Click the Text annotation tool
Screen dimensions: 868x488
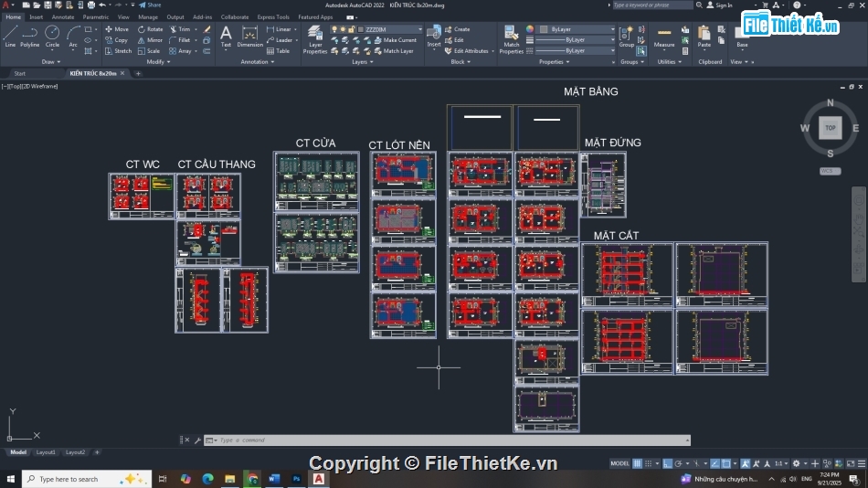pos(226,36)
